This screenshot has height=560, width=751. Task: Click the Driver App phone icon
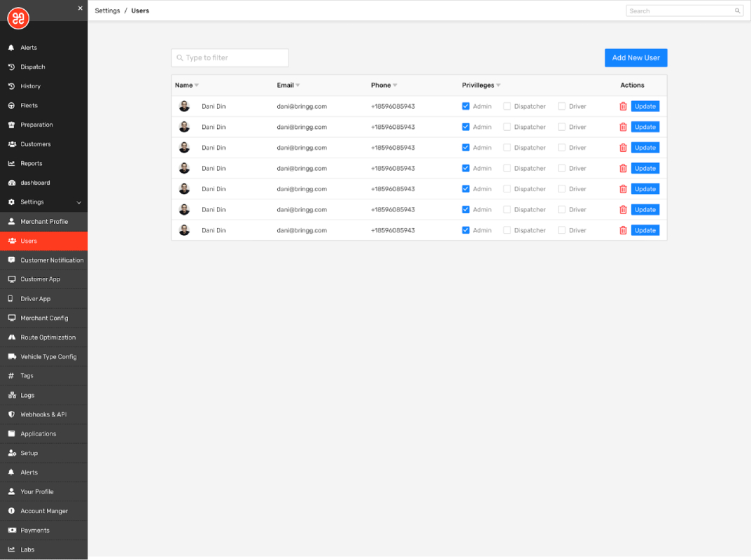coord(10,298)
